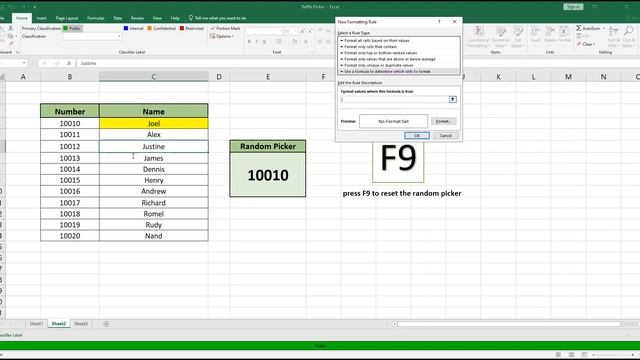Click the formula input field in dialog
The width and height of the screenshot is (640, 360).
(395, 99)
